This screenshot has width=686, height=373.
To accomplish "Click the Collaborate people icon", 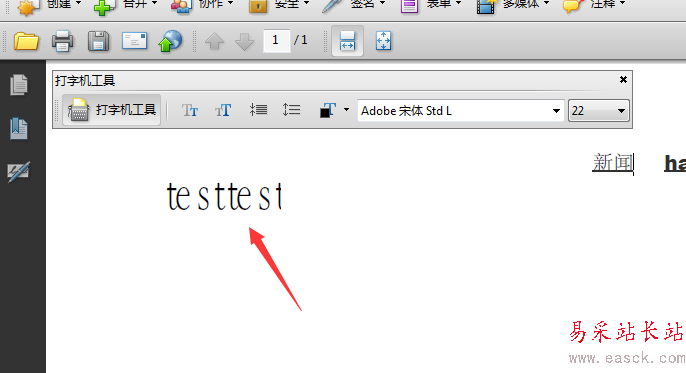I will [181, 6].
